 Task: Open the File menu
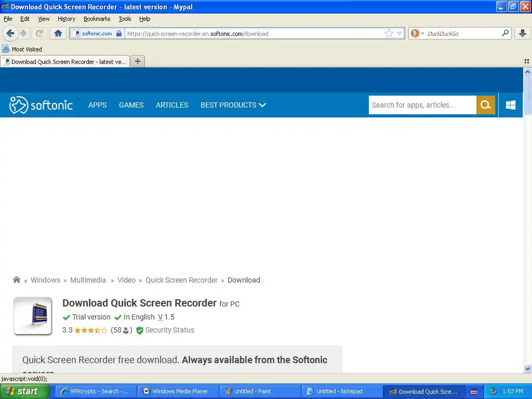[8, 19]
